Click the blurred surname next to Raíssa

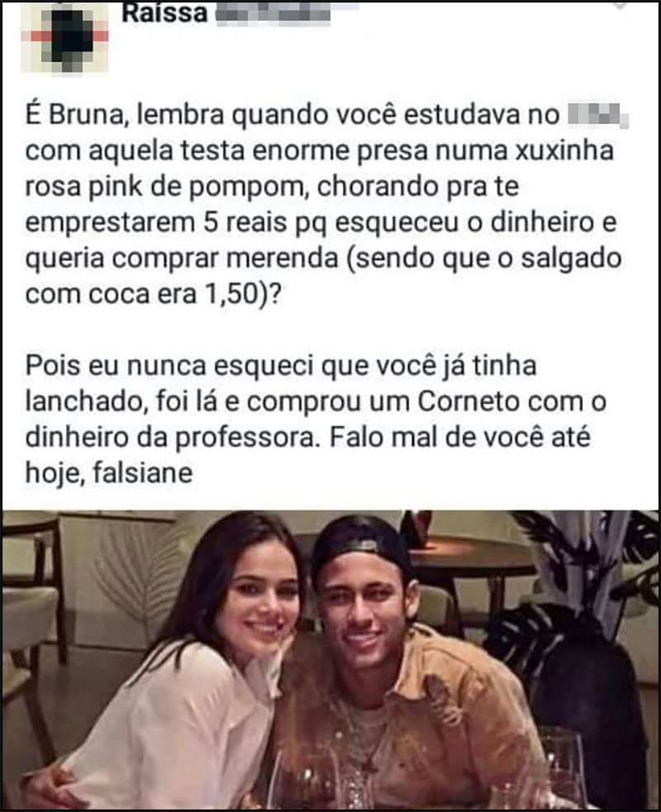click(x=273, y=13)
